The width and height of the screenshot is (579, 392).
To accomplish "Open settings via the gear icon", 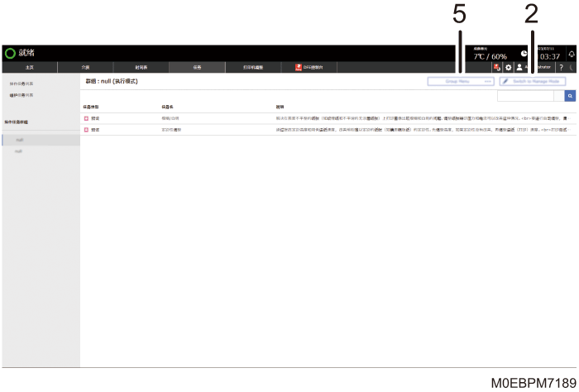I will coord(509,67).
